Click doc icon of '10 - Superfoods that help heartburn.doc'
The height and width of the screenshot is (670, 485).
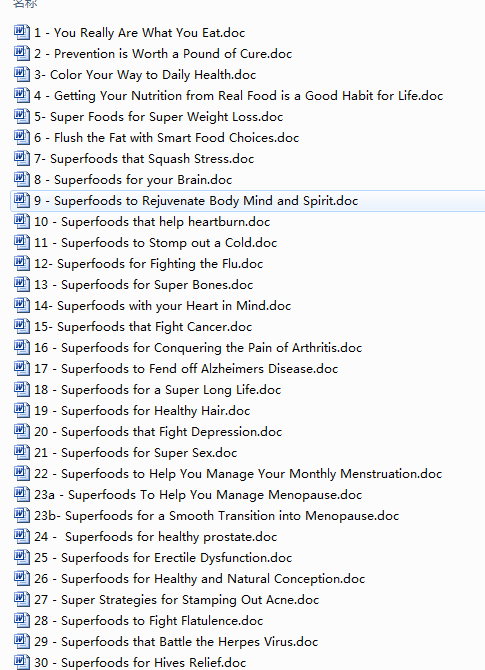(22, 221)
